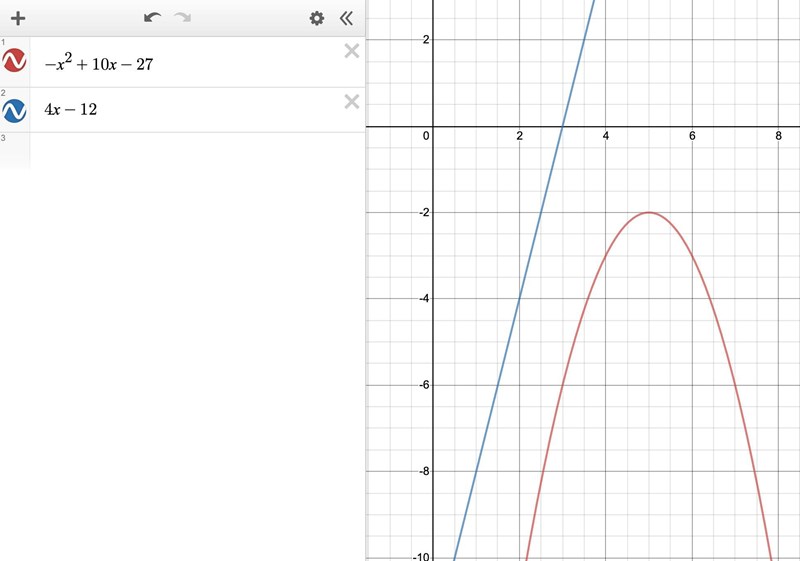
Task: Open the expression list settings gear
Action: point(317,18)
